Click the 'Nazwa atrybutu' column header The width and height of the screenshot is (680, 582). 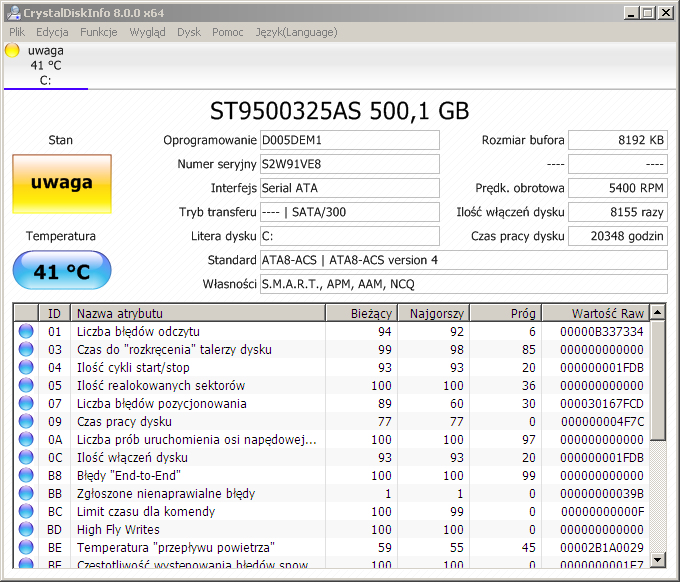point(198,313)
